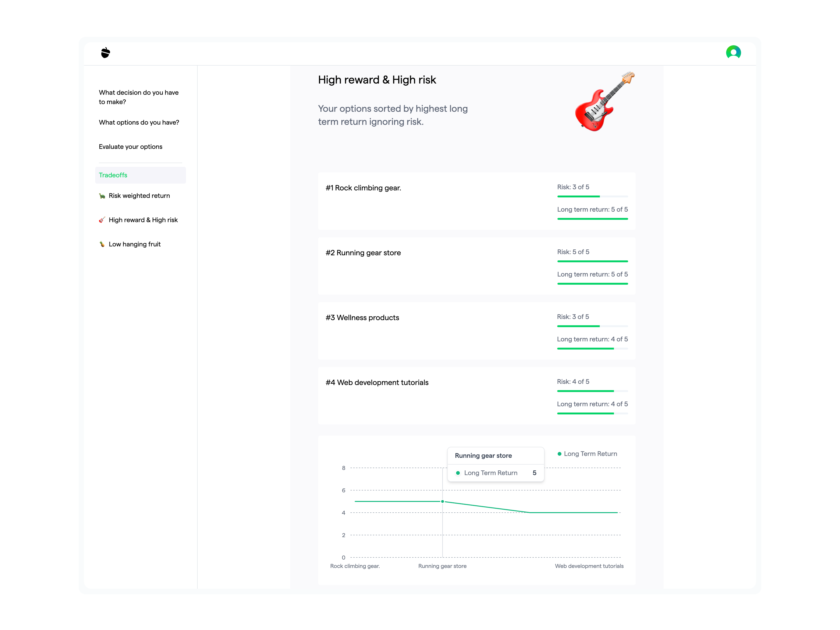Click the Risk bar for Wellness products
This screenshot has width=840, height=630.
point(592,326)
